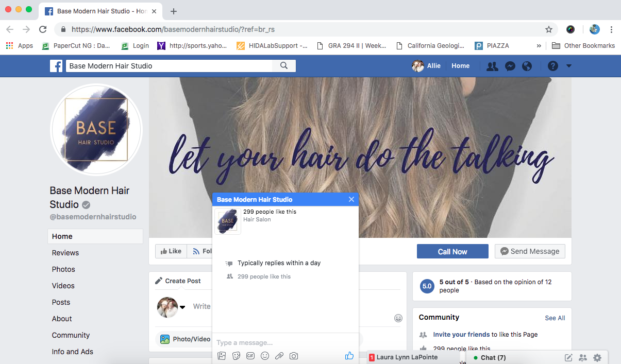Screen dimensions: 621x364
Task: Open Chrome three-dot menu
Action: pyautogui.click(x=611, y=29)
